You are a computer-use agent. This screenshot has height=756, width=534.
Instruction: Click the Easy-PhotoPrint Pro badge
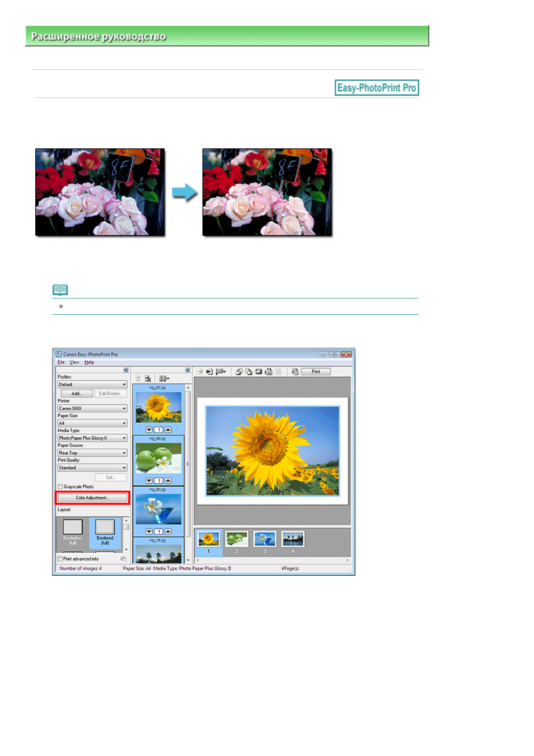[x=377, y=88]
